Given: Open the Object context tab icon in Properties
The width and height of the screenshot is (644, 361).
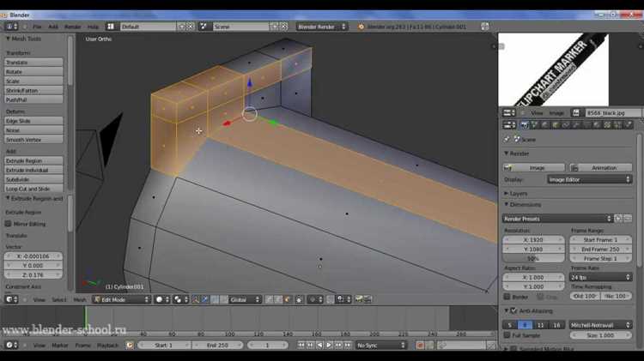Looking at the screenshot, I should 556,125.
